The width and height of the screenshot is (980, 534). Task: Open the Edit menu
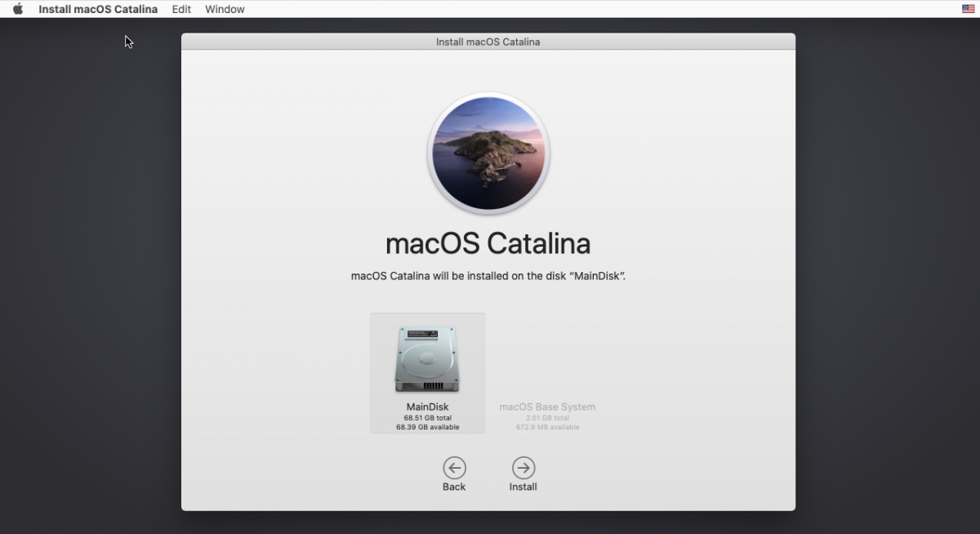click(x=181, y=9)
